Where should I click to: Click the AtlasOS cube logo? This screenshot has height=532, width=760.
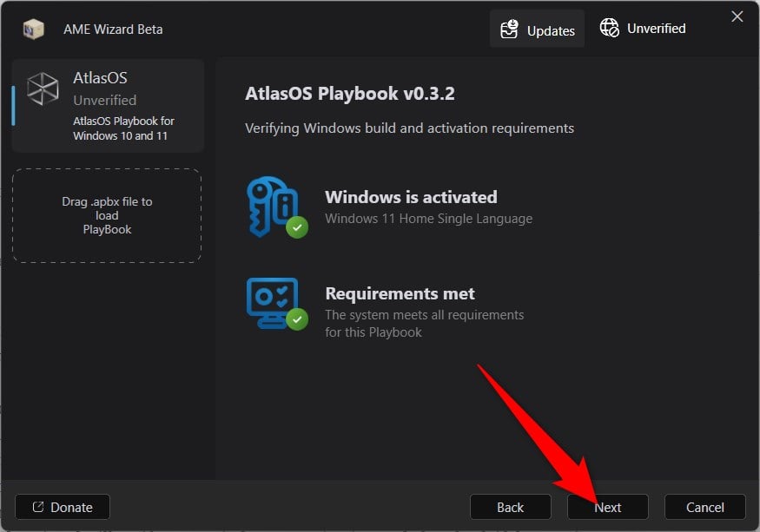(43, 89)
